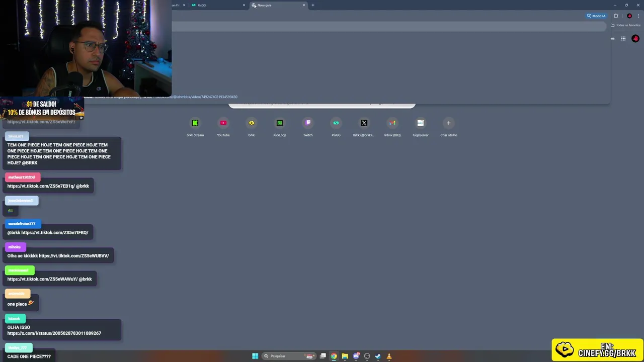The width and height of the screenshot is (644, 362).
Task: Close the PixGG tab
Action: click(x=244, y=5)
